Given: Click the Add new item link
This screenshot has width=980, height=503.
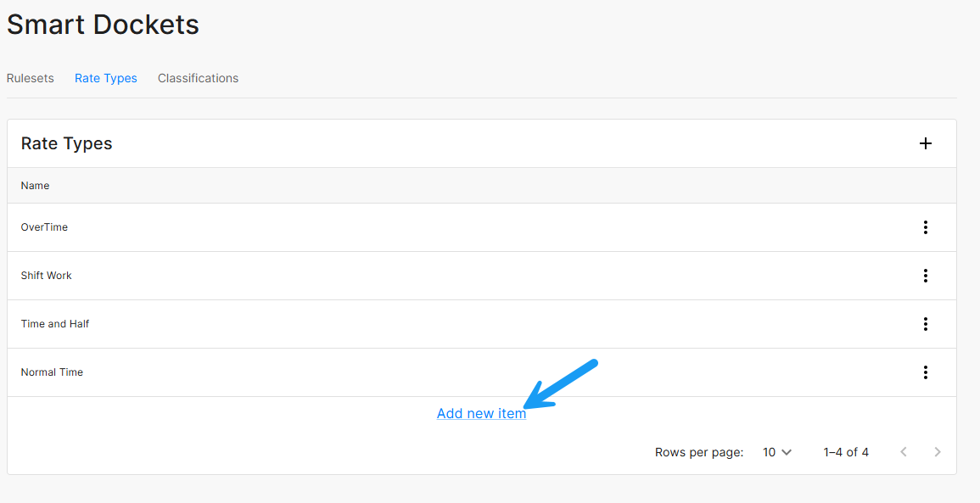Looking at the screenshot, I should point(481,414).
